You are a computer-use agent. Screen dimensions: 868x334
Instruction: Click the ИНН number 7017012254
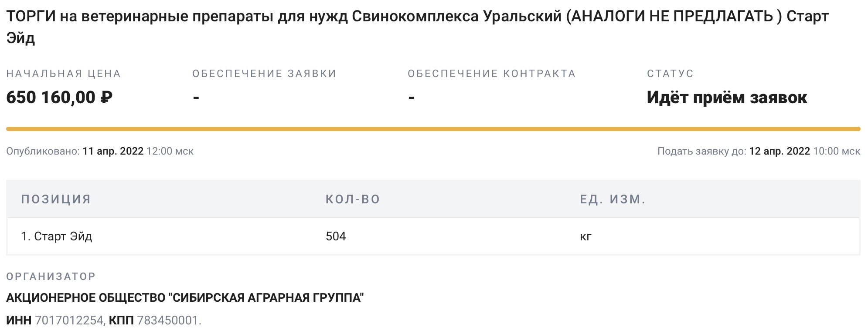coord(69,321)
